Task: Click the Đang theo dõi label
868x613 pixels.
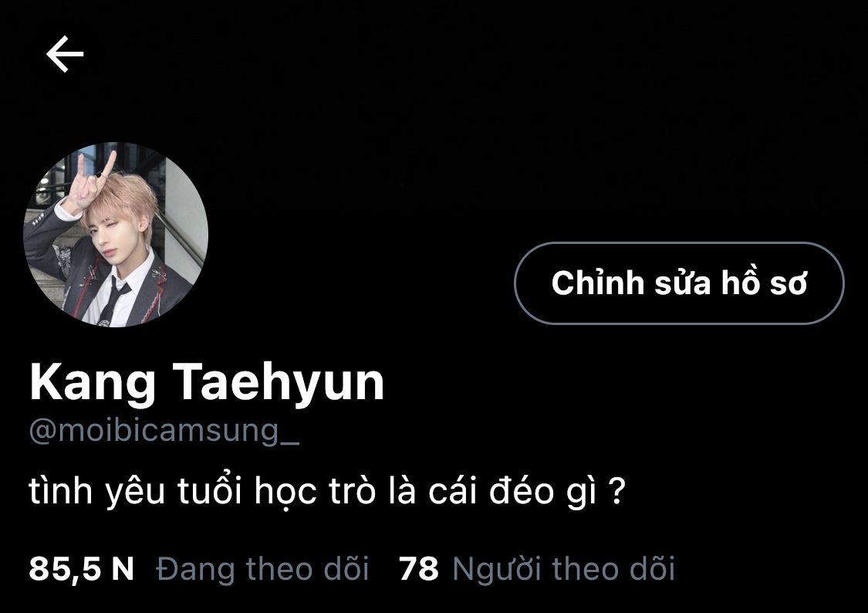Action: coord(262,569)
